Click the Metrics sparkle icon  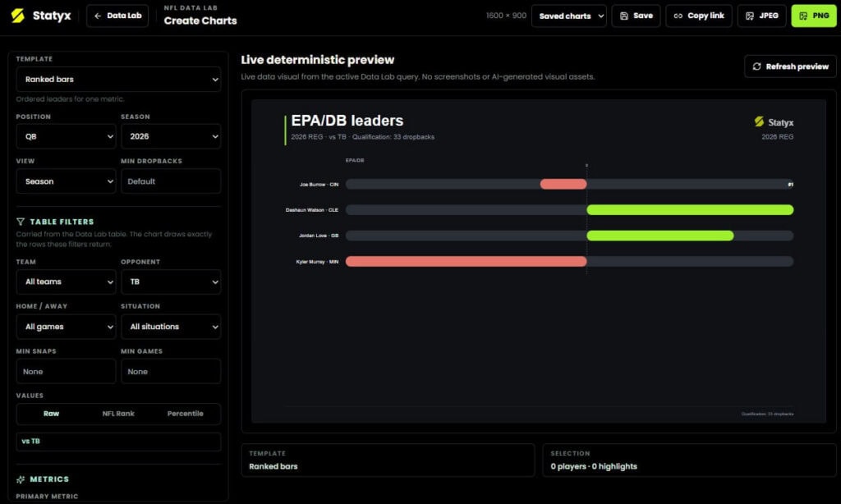click(21, 479)
